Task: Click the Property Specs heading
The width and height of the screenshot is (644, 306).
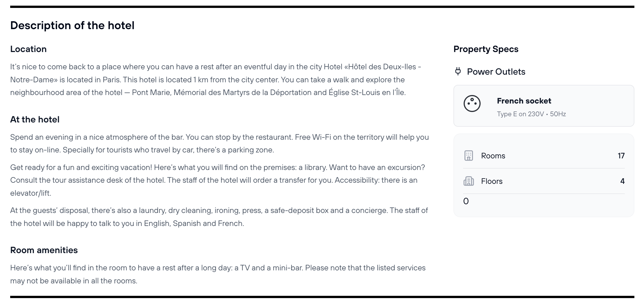Action: pyautogui.click(x=486, y=49)
